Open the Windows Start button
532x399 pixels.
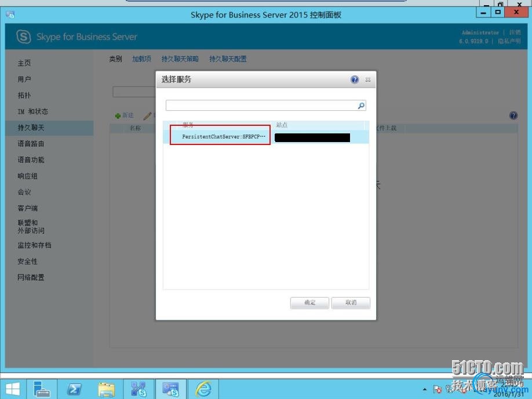pyautogui.click(x=13, y=389)
